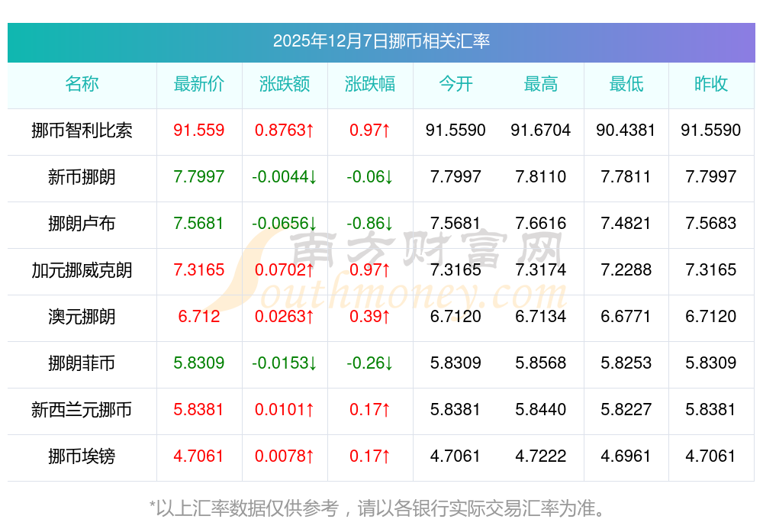Click change amount 0.0263↑
The image size is (763, 532).
point(285,317)
